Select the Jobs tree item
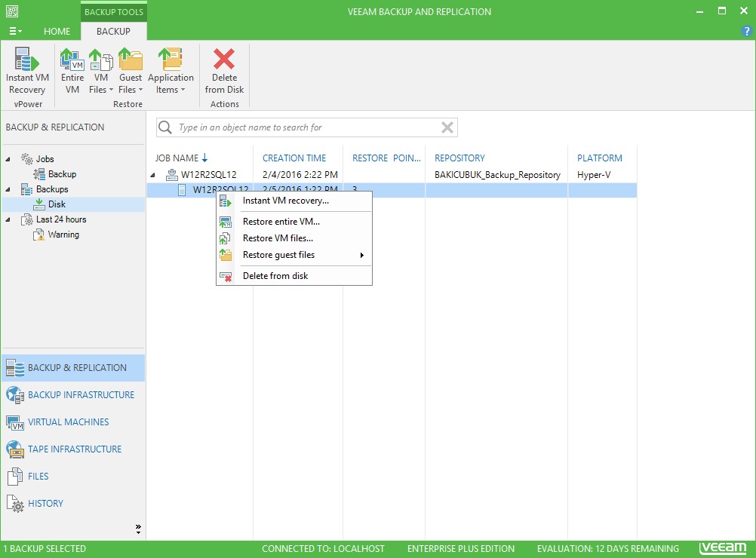The height and width of the screenshot is (558, 756). [x=45, y=159]
